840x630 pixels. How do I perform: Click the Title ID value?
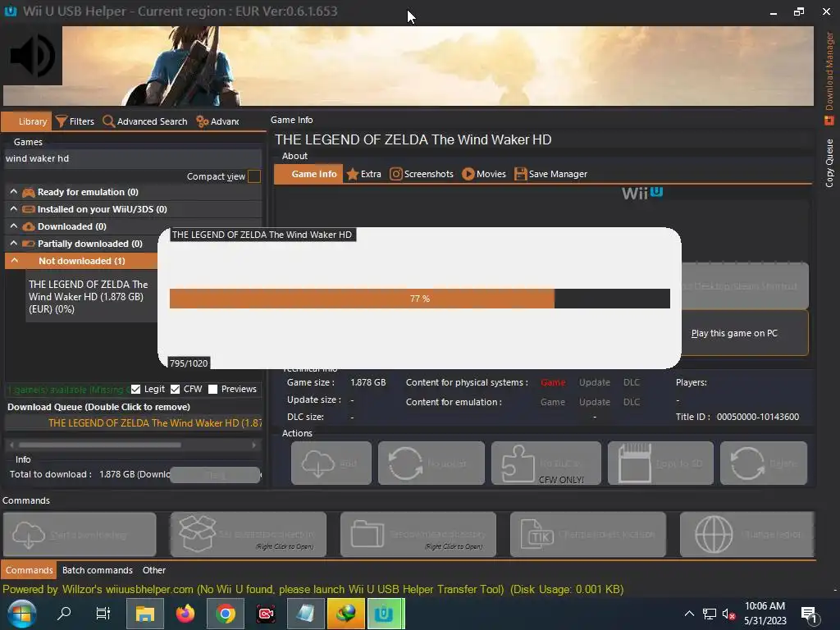click(758, 417)
